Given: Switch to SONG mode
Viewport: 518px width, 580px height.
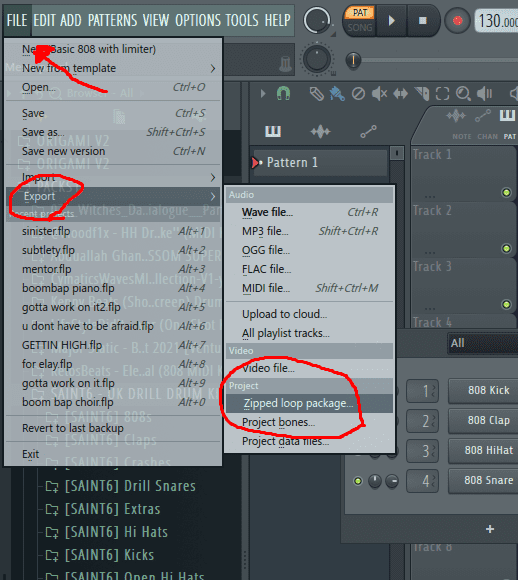Looking at the screenshot, I should [360, 28].
